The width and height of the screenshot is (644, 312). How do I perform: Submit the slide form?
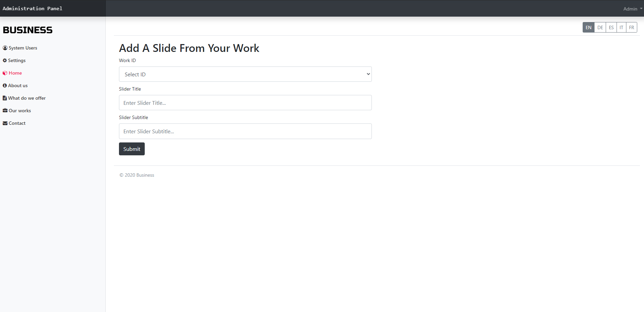pyautogui.click(x=132, y=149)
